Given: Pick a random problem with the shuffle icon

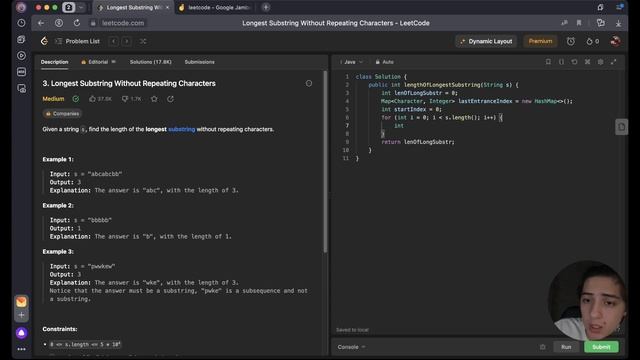Looking at the screenshot, I should tap(143, 41).
